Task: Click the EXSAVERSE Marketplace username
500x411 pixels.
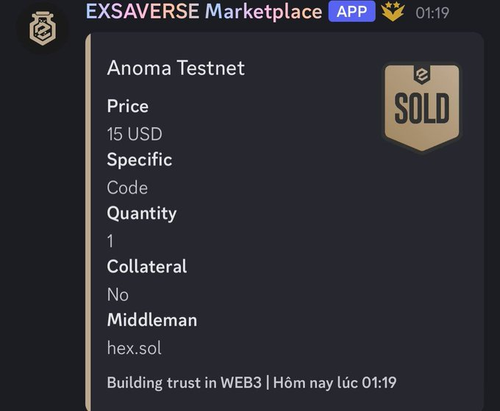Action: (x=204, y=11)
